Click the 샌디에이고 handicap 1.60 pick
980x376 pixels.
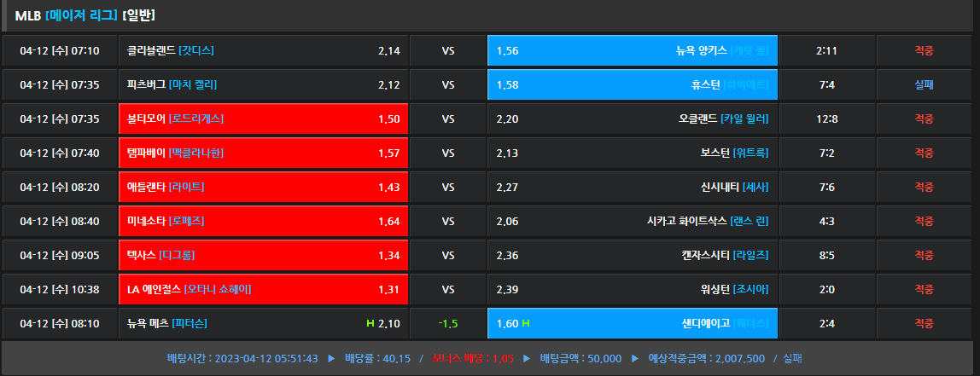632,323
